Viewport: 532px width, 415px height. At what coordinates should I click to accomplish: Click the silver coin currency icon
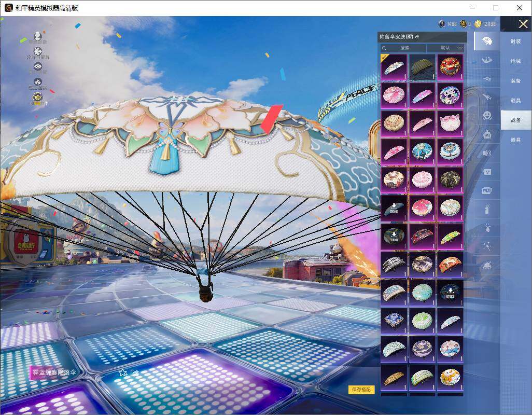441,24
